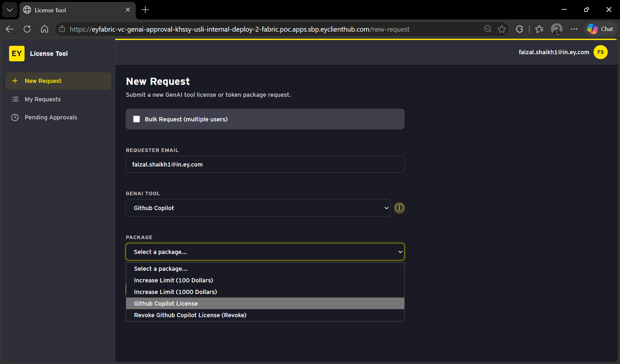Image resolution: width=620 pixels, height=364 pixels.
Task: Open the GenAI Tool dropdown
Action: point(258,208)
